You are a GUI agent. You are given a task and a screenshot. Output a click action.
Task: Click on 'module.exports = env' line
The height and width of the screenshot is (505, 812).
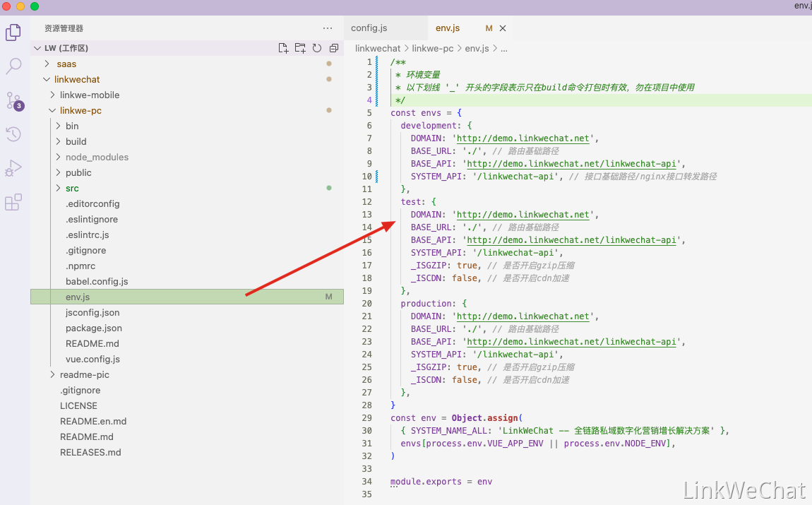click(441, 482)
